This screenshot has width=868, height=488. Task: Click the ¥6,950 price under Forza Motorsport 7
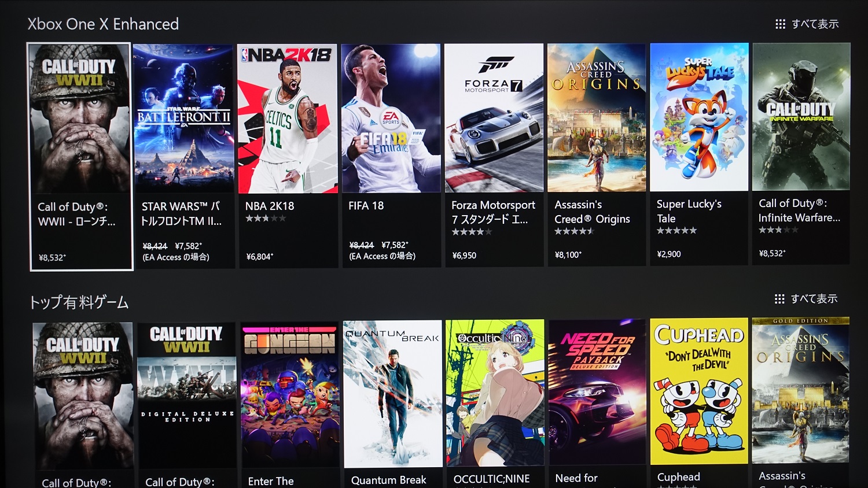tap(464, 255)
